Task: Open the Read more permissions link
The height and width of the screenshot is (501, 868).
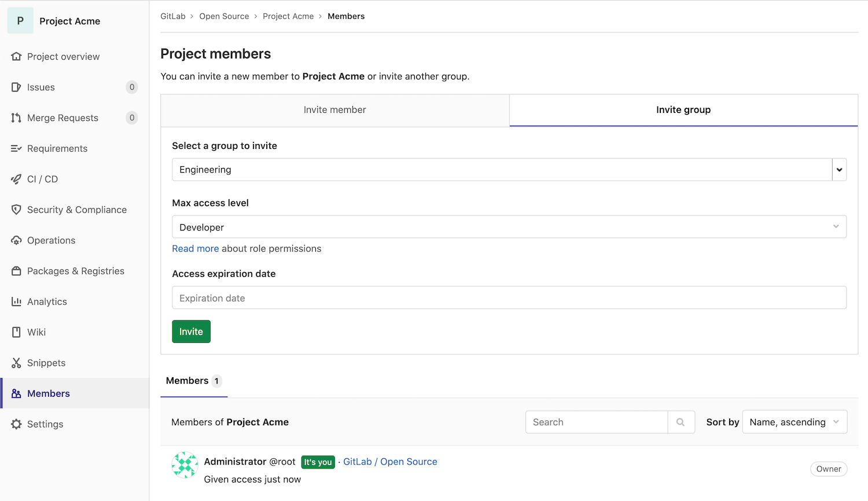Action: click(x=195, y=249)
